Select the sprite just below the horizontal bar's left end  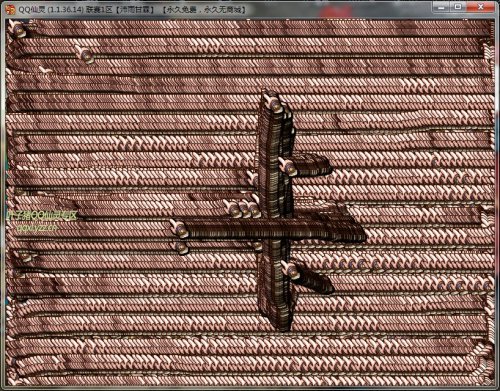(x=180, y=247)
